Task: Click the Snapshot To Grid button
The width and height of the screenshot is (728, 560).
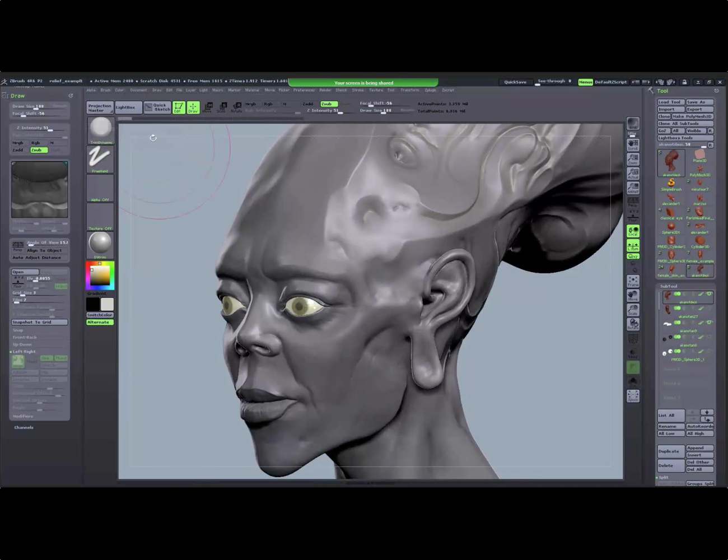Action: (40, 322)
